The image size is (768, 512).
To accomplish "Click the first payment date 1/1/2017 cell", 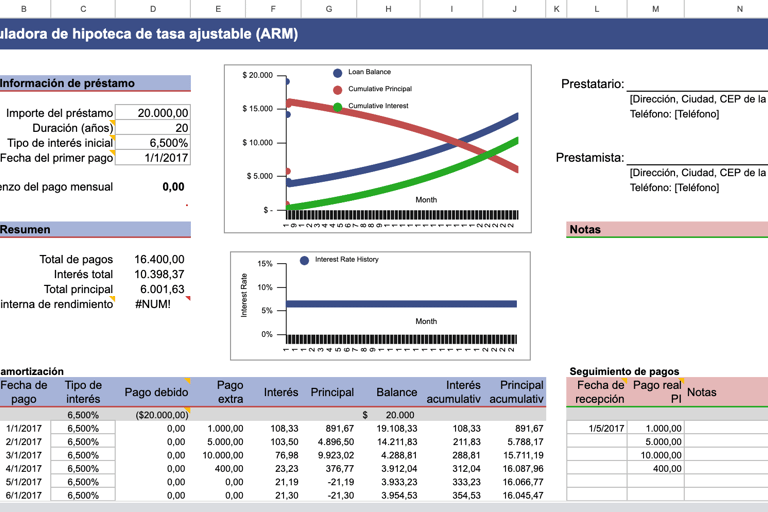I will (153, 158).
